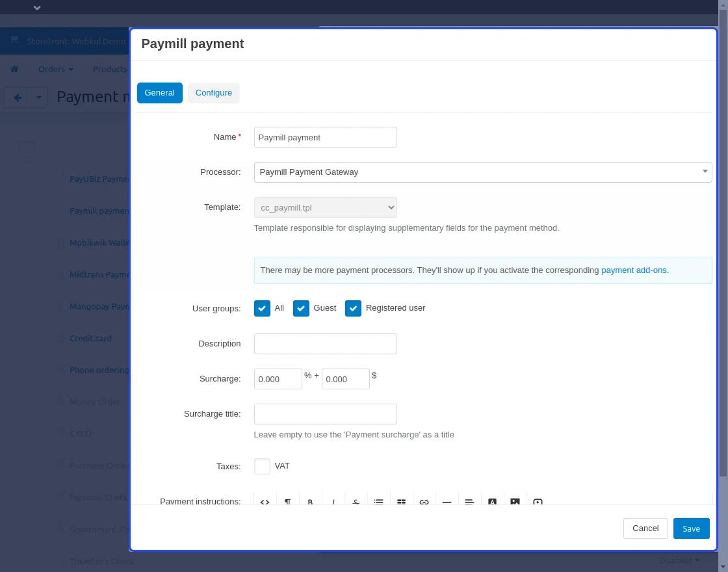Toggle the select-all checkbox in the background list
Viewport: 728px width, 572px height.
point(27,149)
